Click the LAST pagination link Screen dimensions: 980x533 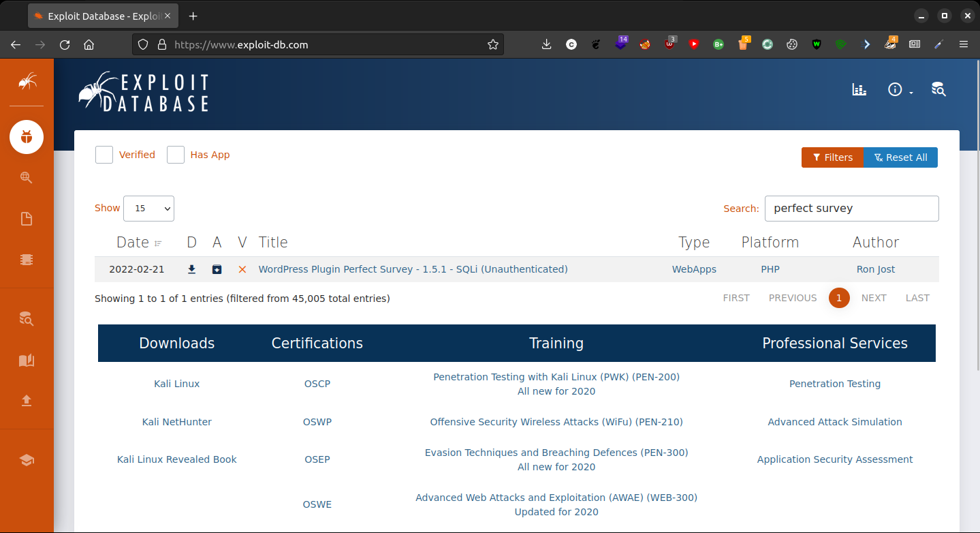(917, 298)
